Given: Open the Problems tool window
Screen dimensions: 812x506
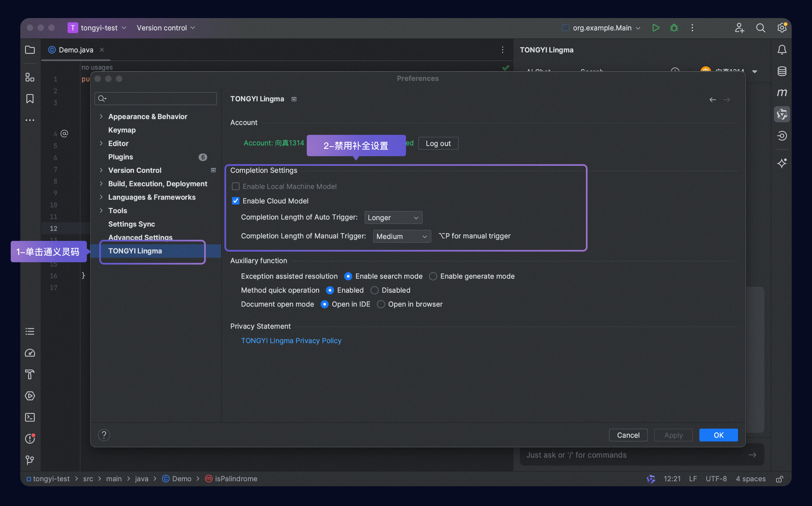Looking at the screenshot, I should click(x=30, y=438).
